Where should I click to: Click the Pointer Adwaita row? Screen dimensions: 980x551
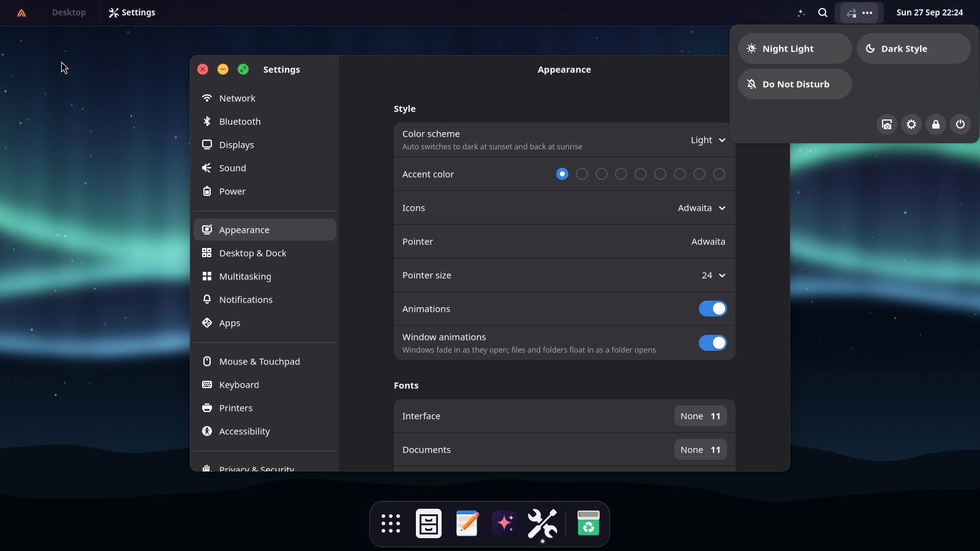coord(564,241)
